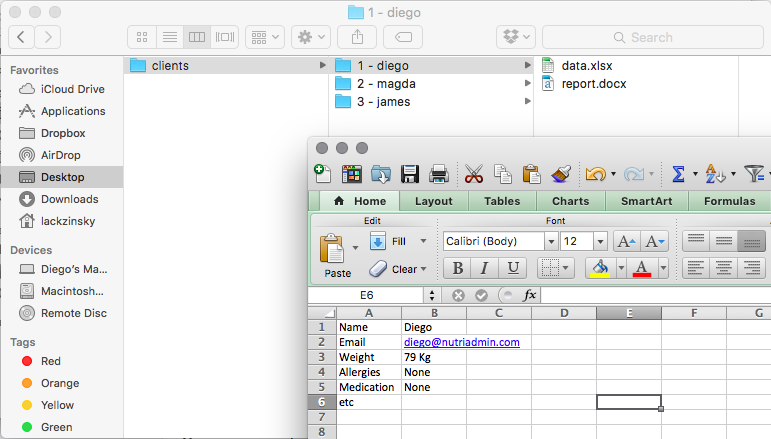Open the borders dropdown arrow
Screen dimensions: 771x439
pos(566,268)
